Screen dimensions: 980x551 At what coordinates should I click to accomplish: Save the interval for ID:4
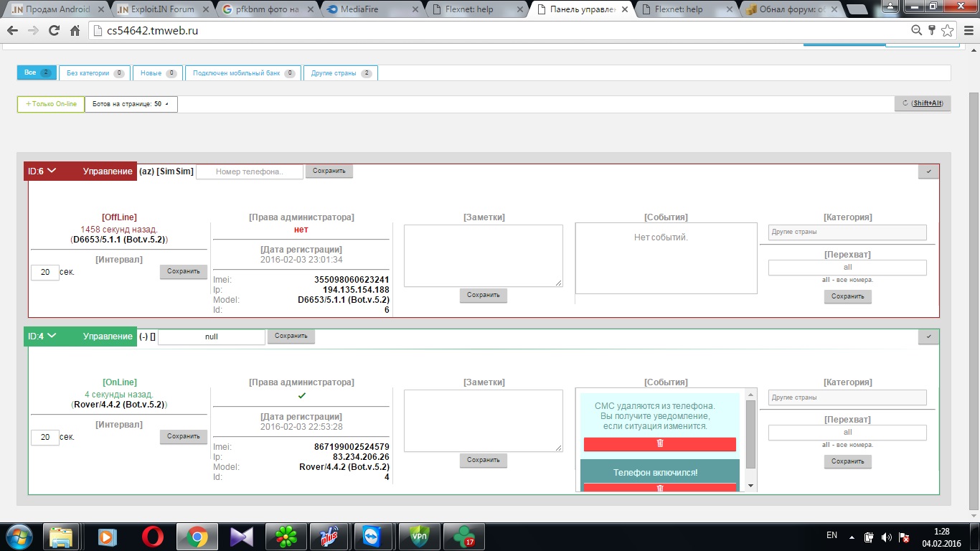[184, 436]
